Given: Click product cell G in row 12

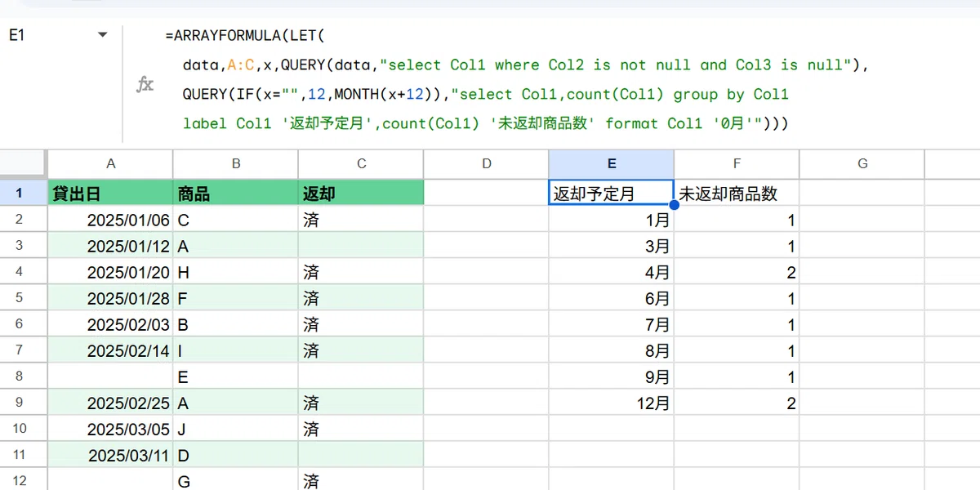Looking at the screenshot, I should pos(236,480).
